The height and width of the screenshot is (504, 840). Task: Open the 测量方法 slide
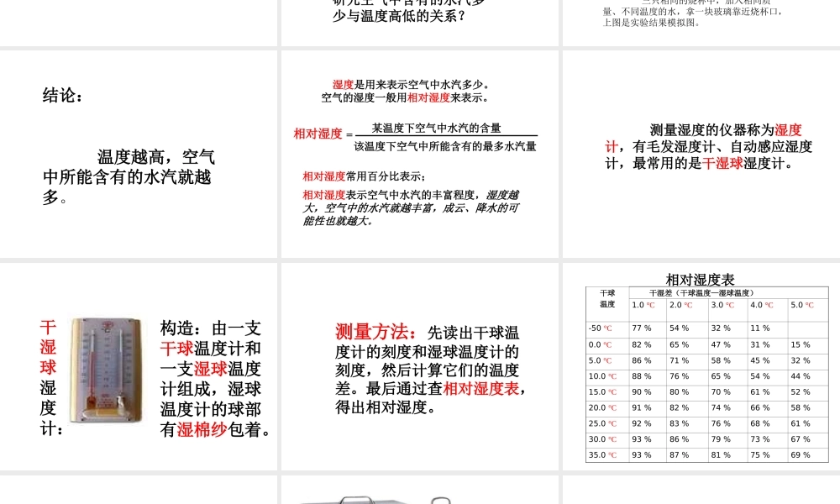point(419,366)
